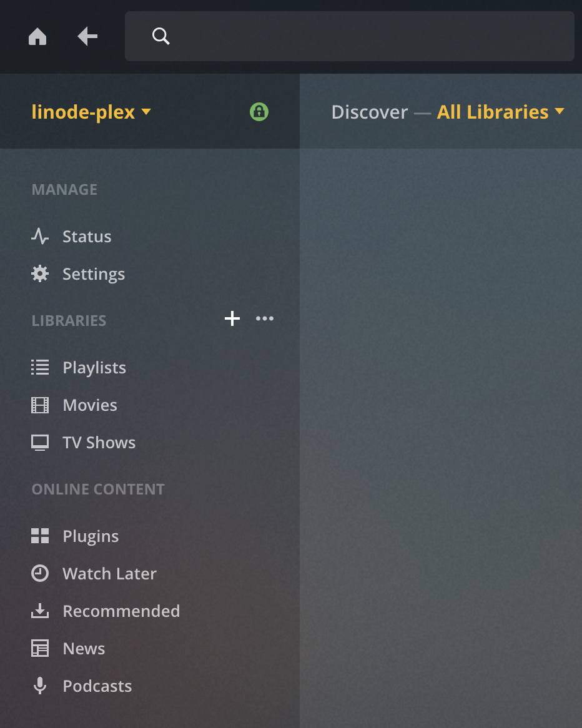Viewport: 582px width, 728px height.
Task: Click inside the search input field
Action: click(350, 36)
